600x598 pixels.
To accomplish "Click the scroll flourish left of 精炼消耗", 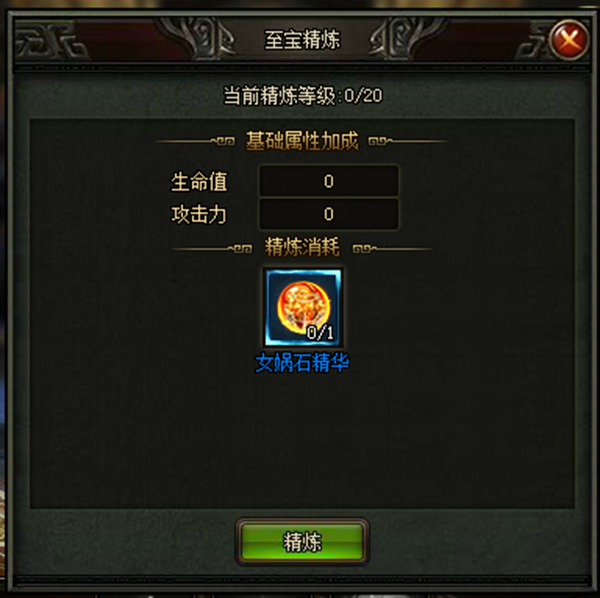I will point(212,249).
